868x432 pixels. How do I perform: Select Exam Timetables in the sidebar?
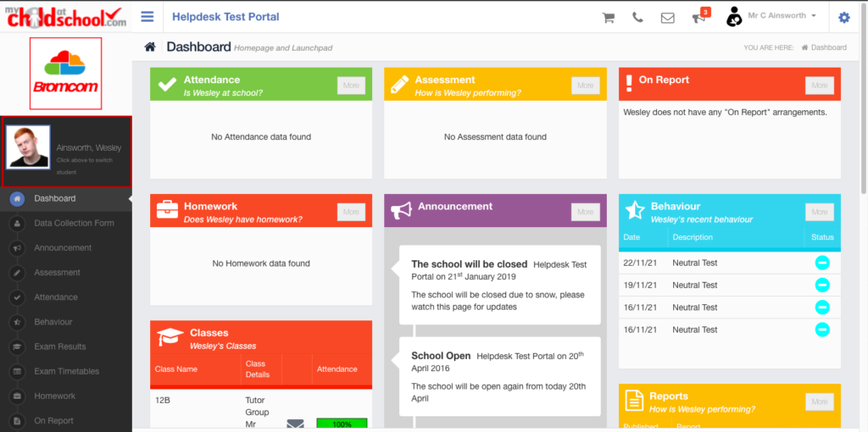pos(66,372)
